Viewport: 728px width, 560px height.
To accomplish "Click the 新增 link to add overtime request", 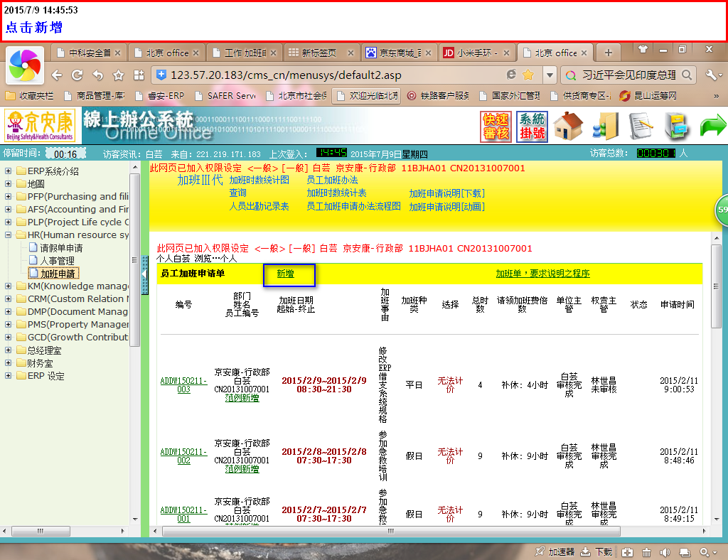I will click(x=285, y=274).
